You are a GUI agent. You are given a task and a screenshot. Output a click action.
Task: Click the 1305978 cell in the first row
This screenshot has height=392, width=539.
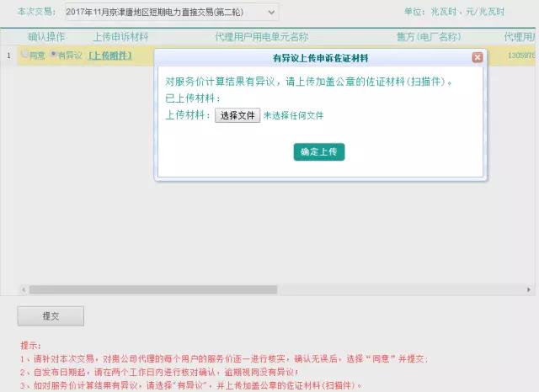pyautogui.click(x=520, y=56)
